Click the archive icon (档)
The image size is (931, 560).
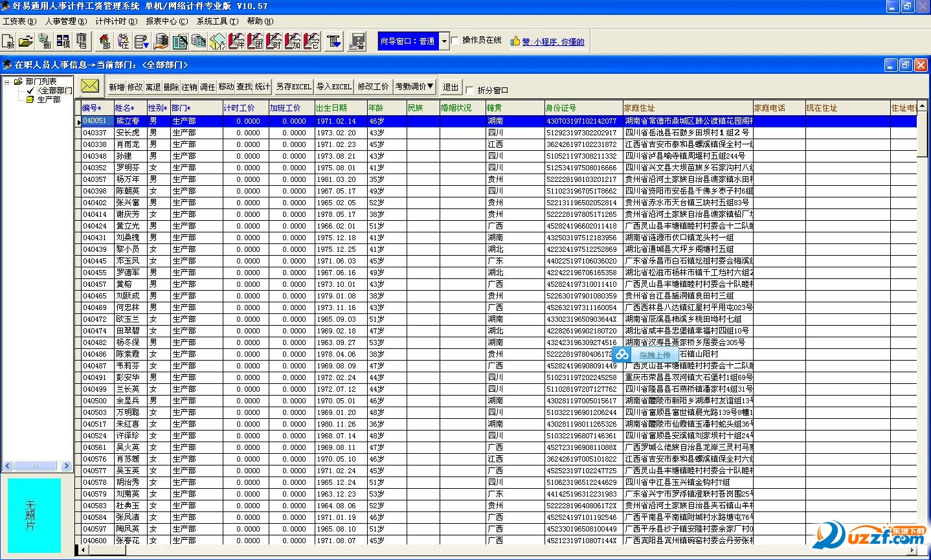coord(82,41)
